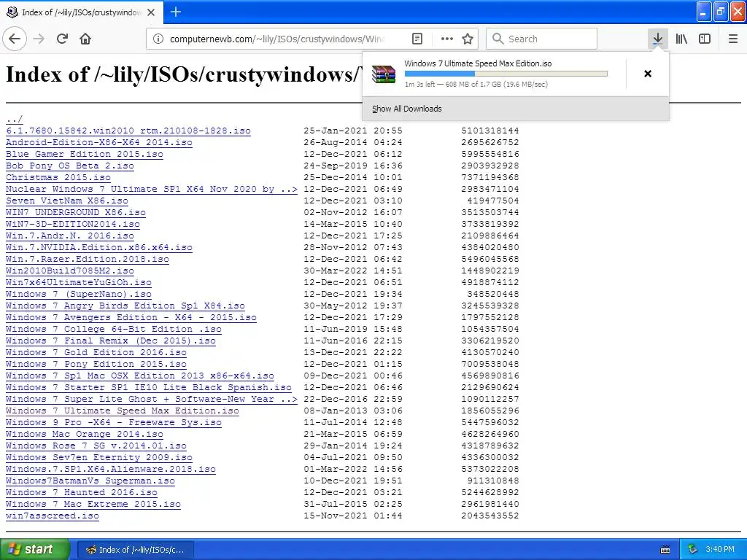Viewport: 747px width, 560px height.
Task: Click Windows 7 Mac Extreme 2015.iso
Action: [x=93, y=504]
